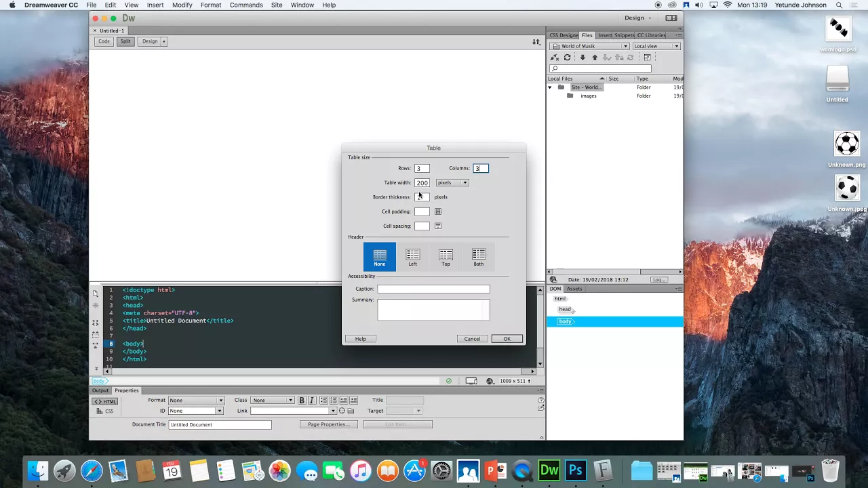
Task: Select the images folder in Files
Action: pyautogui.click(x=589, y=96)
